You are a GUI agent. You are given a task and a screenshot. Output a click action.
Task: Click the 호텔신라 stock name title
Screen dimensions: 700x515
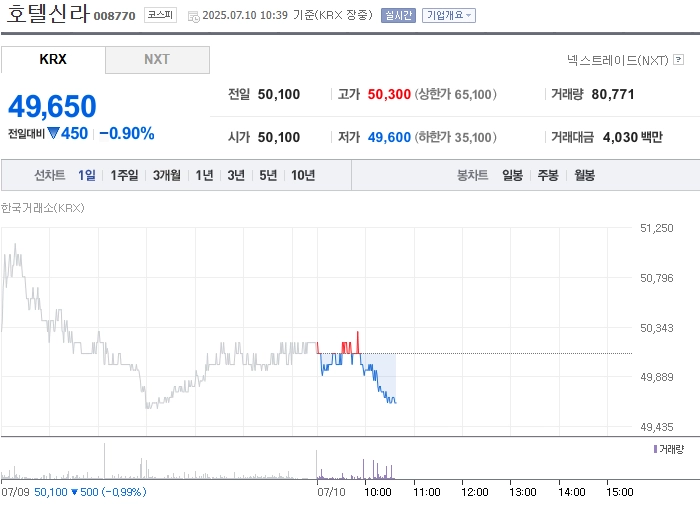tap(48, 13)
